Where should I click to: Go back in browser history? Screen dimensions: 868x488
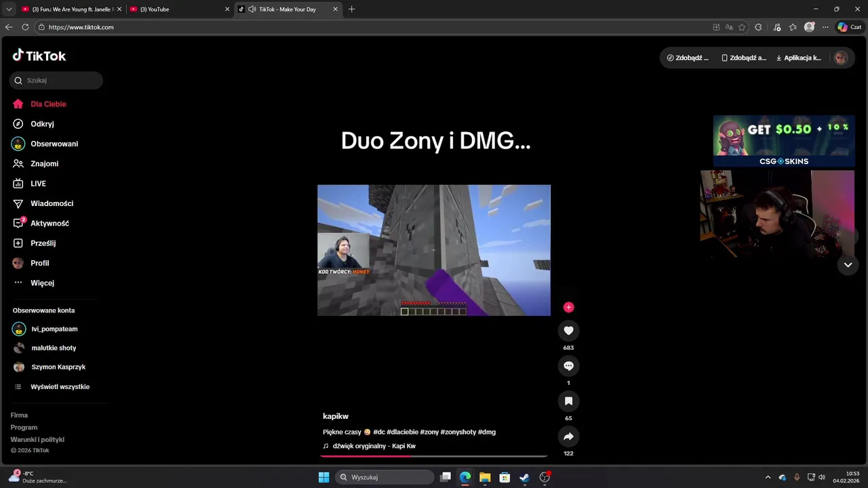9,27
